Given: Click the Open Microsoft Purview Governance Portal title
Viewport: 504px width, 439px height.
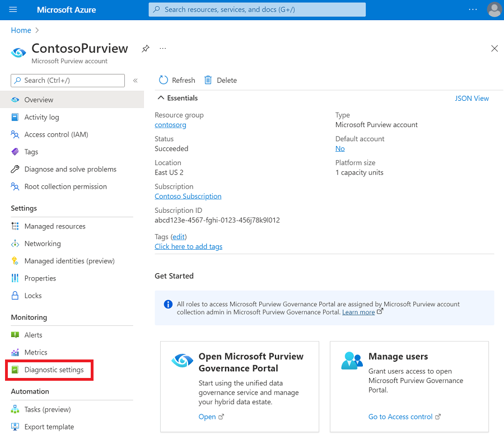Looking at the screenshot, I should pyautogui.click(x=251, y=362).
